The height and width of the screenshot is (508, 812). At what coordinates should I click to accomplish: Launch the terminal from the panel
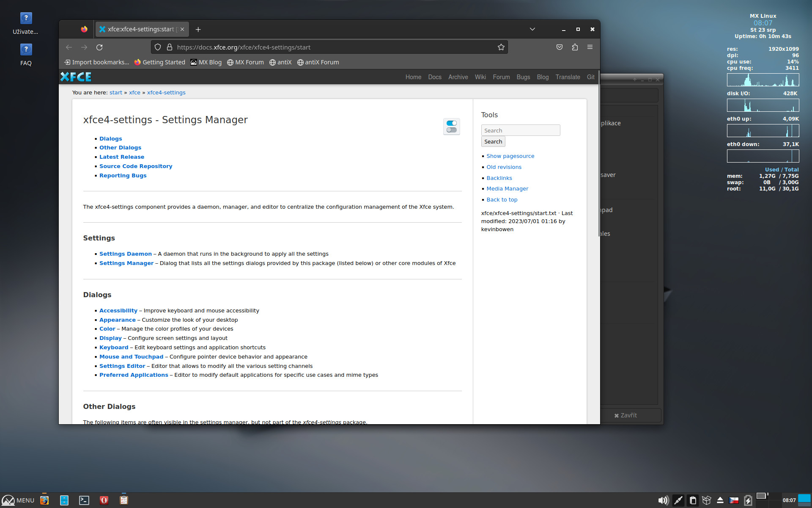(x=84, y=500)
